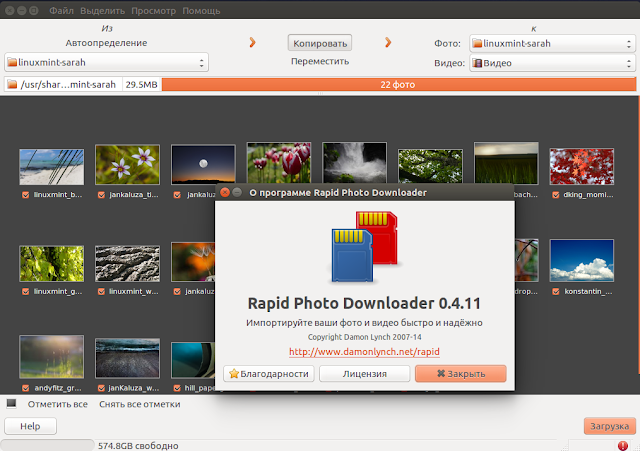Open the Просмотр menu

point(153,11)
